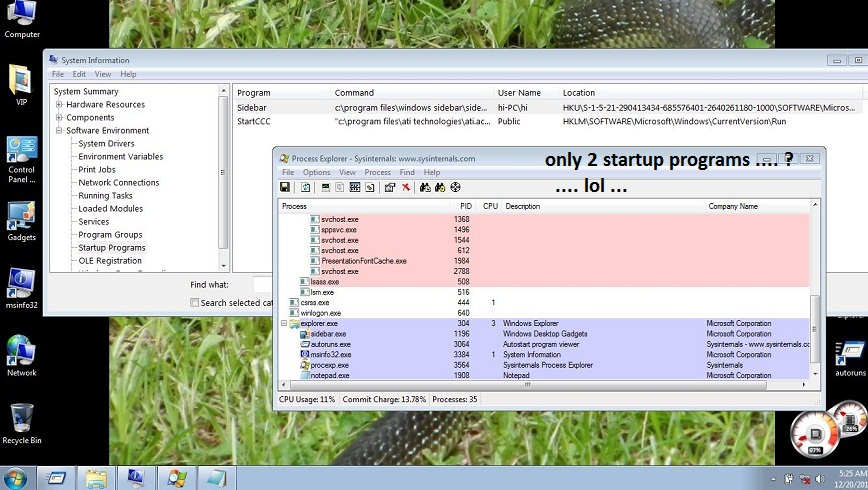Viewport: 868px width, 490px height.
Task: Sort by the CPU column header
Action: (x=489, y=206)
